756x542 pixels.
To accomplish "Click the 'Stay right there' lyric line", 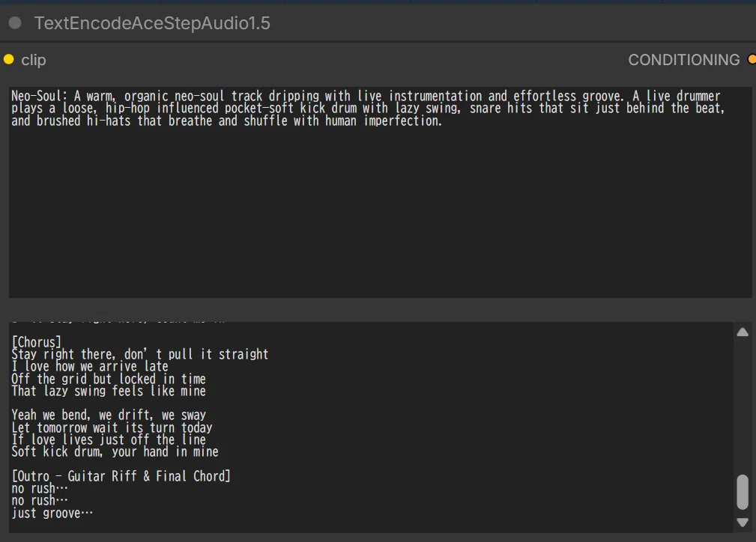I will 140,354.
